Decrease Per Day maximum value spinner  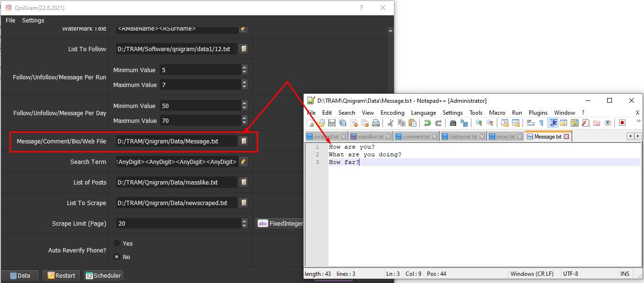[244, 123]
